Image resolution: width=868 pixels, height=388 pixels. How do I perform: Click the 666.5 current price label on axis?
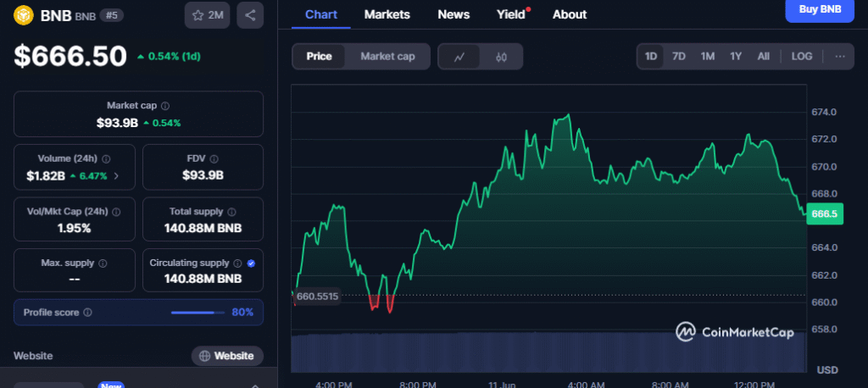tap(824, 213)
